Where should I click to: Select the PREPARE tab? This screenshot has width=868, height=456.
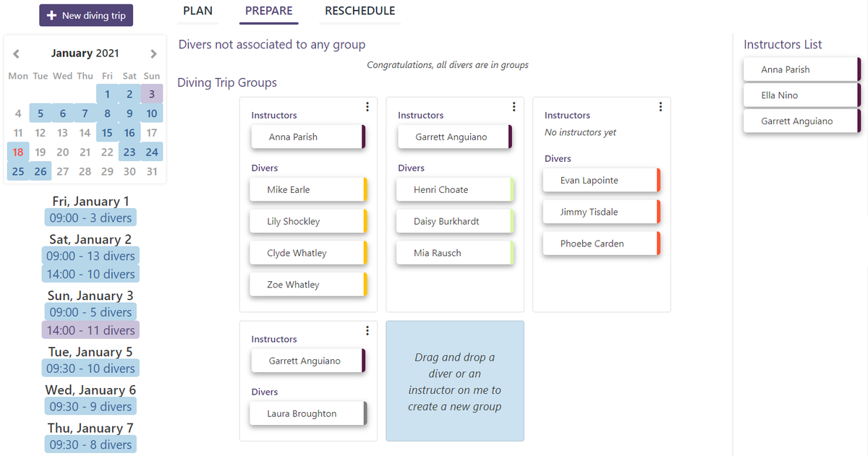coord(269,11)
